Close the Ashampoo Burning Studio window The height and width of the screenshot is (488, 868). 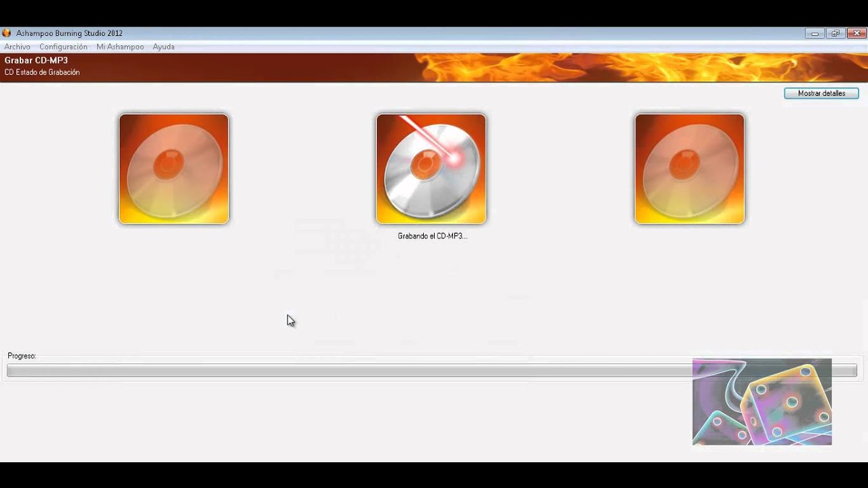(x=856, y=33)
